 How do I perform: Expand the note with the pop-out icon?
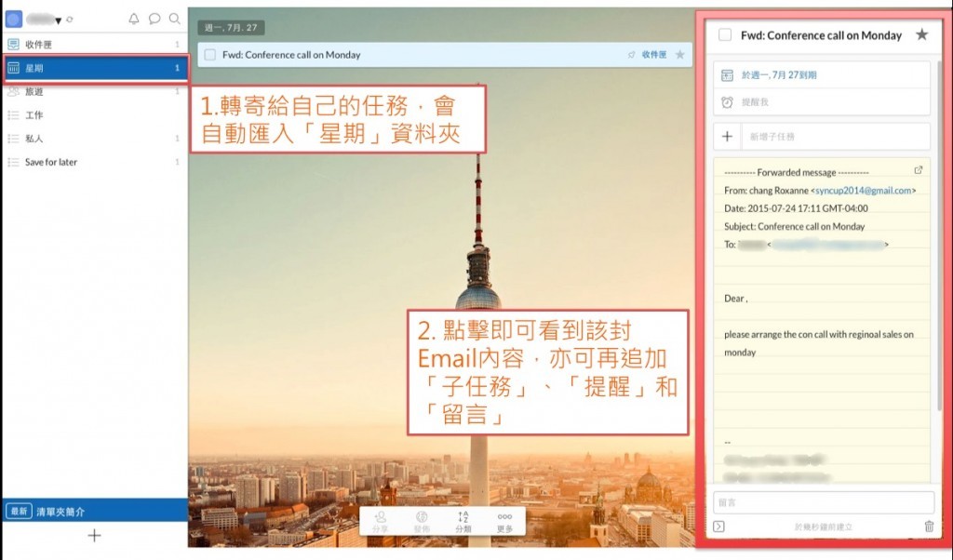(x=919, y=170)
